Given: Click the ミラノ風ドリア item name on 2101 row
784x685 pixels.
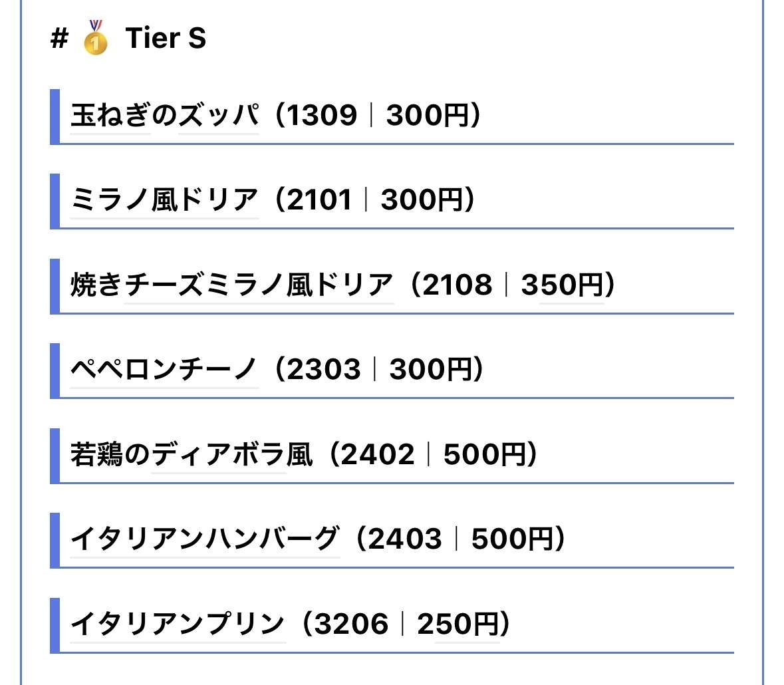Looking at the screenshot, I should (x=164, y=200).
